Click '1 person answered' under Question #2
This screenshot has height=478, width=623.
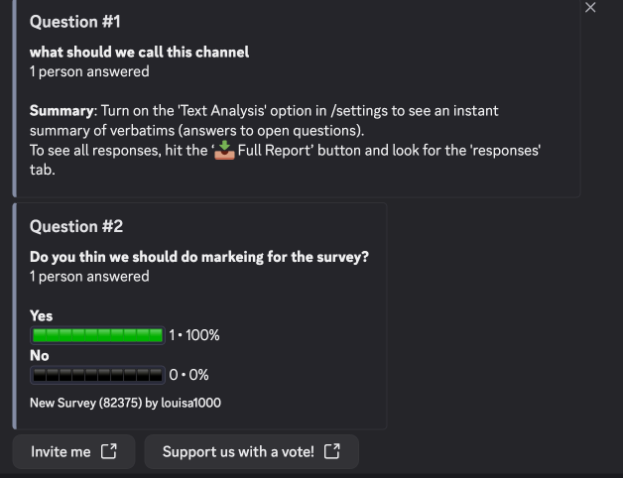tap(89, 276)
